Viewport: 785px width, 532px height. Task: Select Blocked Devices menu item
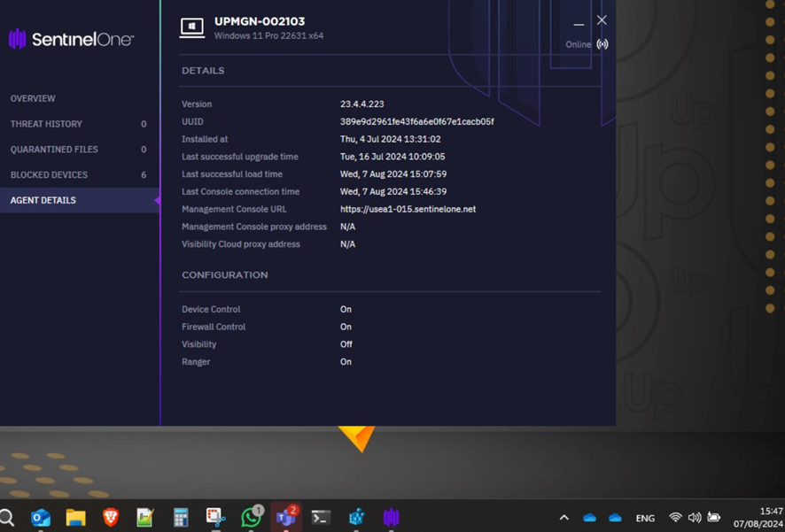tap(49, 175)
